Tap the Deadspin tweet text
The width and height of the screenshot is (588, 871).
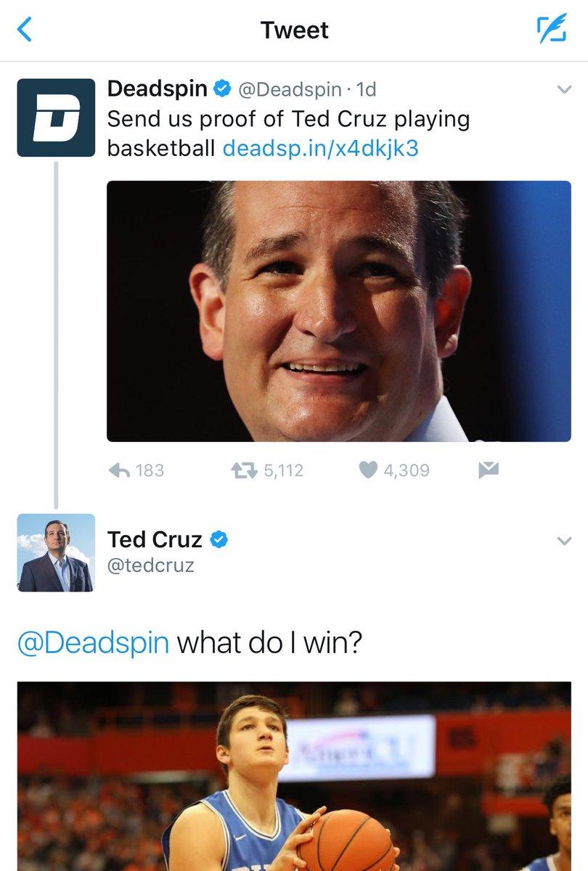(x=288, y=119)
